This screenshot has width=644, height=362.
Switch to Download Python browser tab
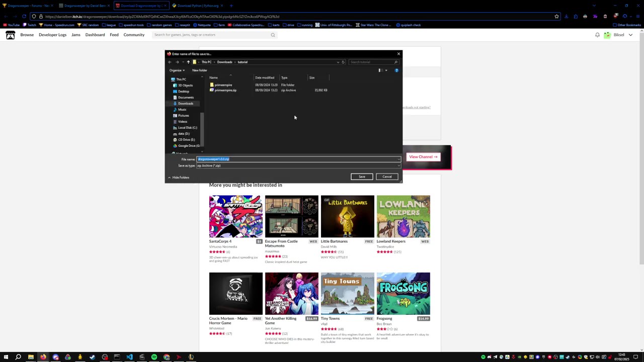(198, 6)
